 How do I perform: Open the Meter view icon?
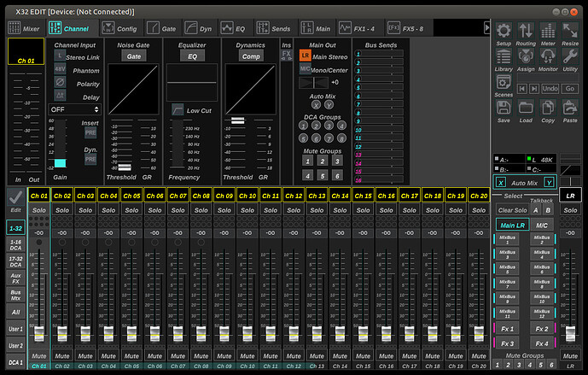(548, 31)
